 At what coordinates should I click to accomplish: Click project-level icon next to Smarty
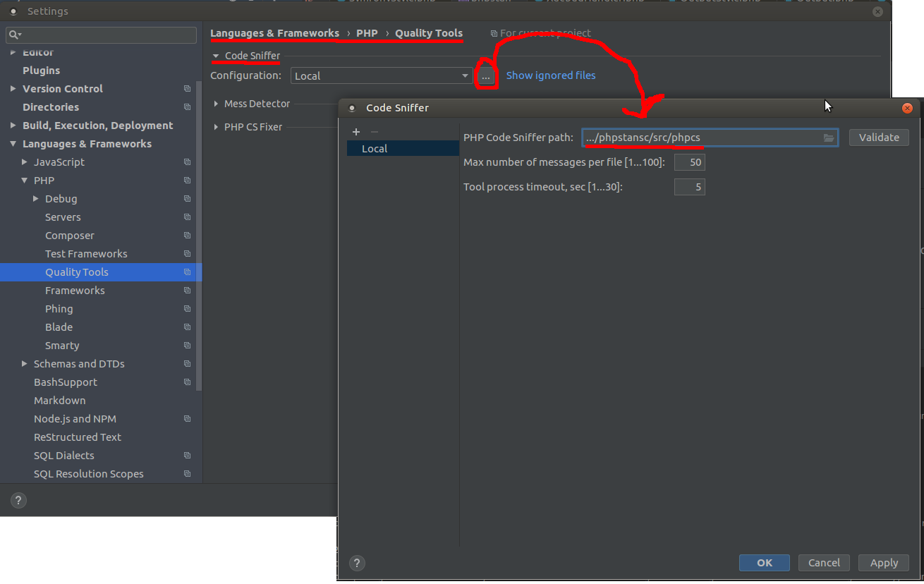click(x=187, y=346)
